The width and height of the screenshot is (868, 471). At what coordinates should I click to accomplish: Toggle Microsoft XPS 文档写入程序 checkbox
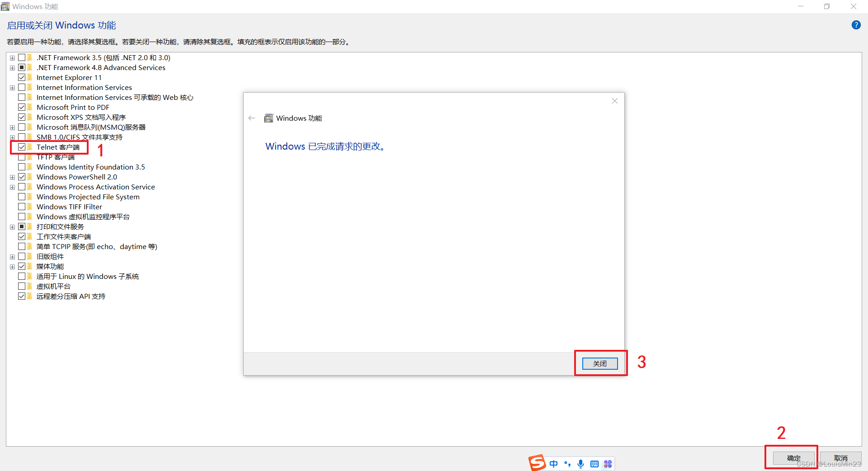pyautogui.click(x=22, y=117)
